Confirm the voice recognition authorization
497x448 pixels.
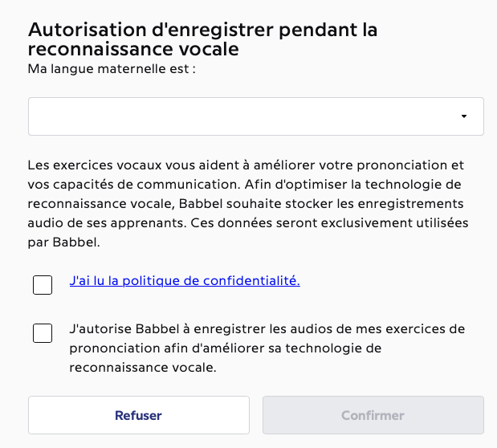click(x=373, y=415)
